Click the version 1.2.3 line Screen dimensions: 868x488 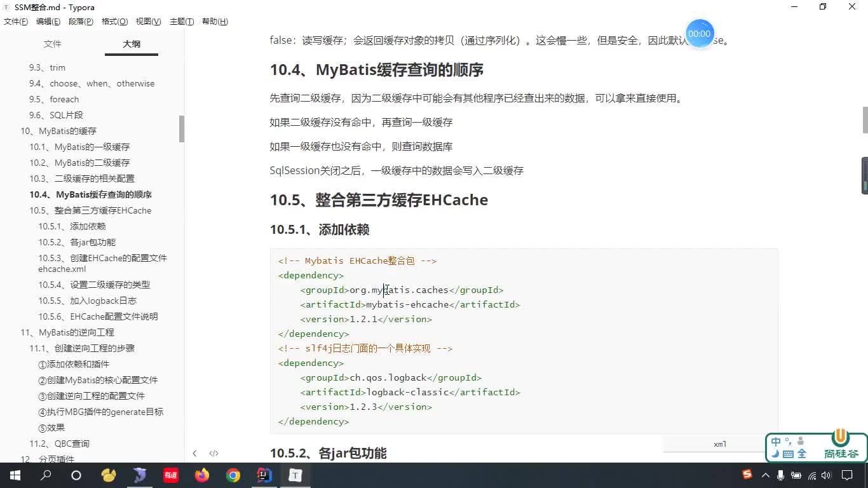tap(366, 407)
